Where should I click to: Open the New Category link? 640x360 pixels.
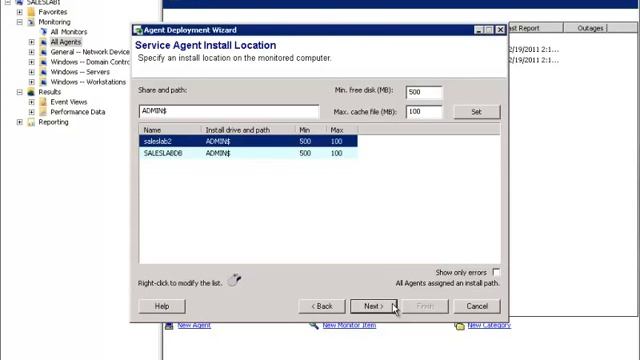(489, 325)
